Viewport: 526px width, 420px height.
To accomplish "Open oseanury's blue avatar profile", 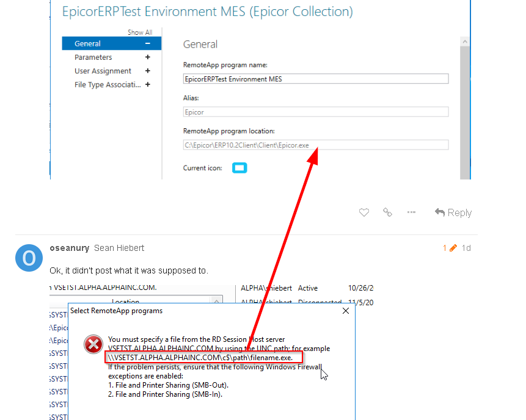I will (x=29, y=258).
